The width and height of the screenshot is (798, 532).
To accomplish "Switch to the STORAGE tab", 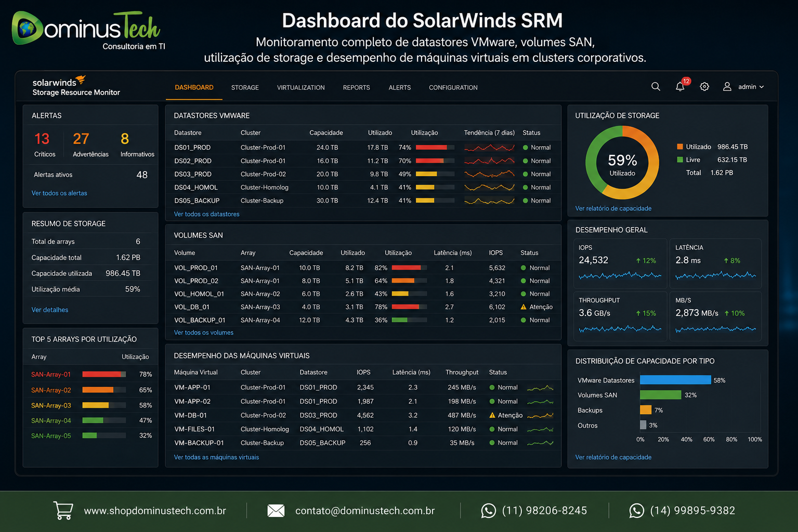I will pyautogui.click(x=245, y=88).
